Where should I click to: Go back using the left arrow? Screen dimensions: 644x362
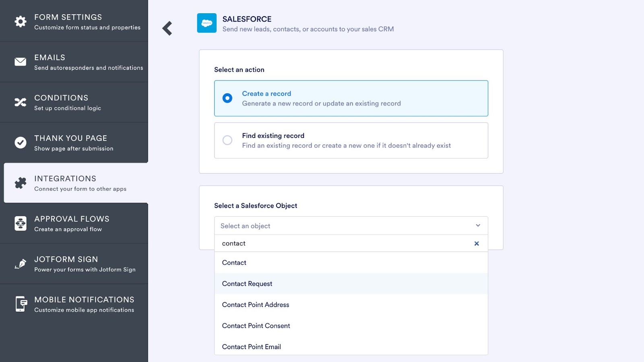(x=167, y=28)
